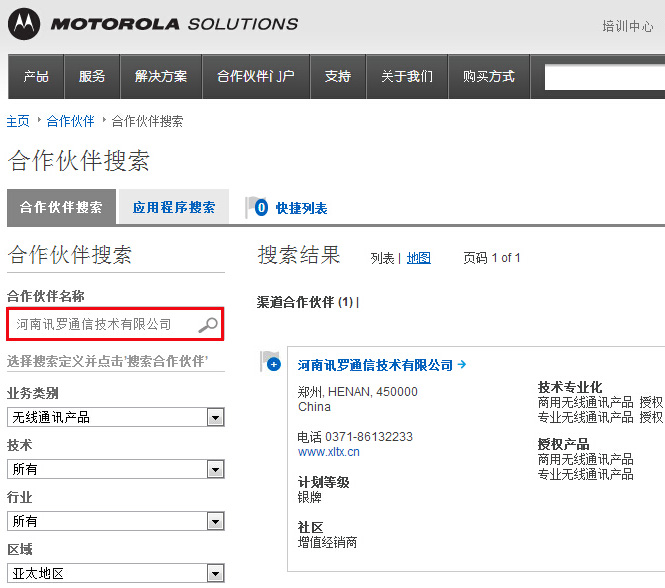Click the 合作伙伴名称 search input field
Screen dimensions: 665x588
(115, 325)
